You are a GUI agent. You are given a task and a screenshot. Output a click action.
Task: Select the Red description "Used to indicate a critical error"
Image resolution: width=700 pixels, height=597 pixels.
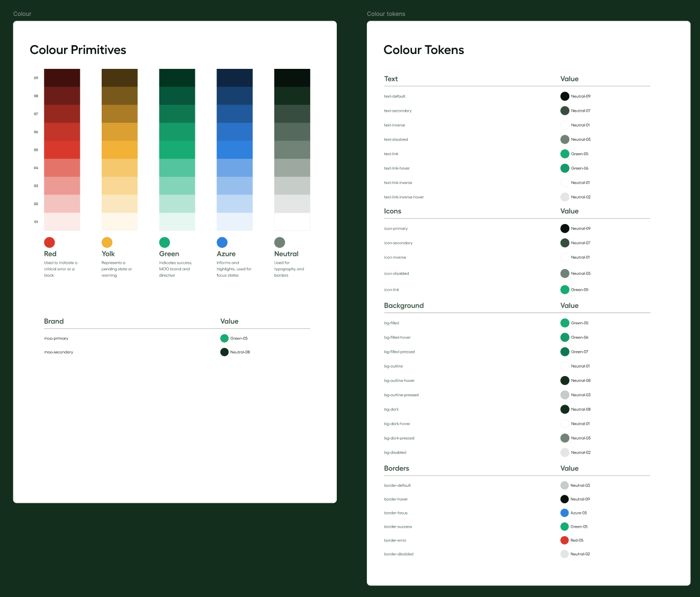click(x=61, y=269)
